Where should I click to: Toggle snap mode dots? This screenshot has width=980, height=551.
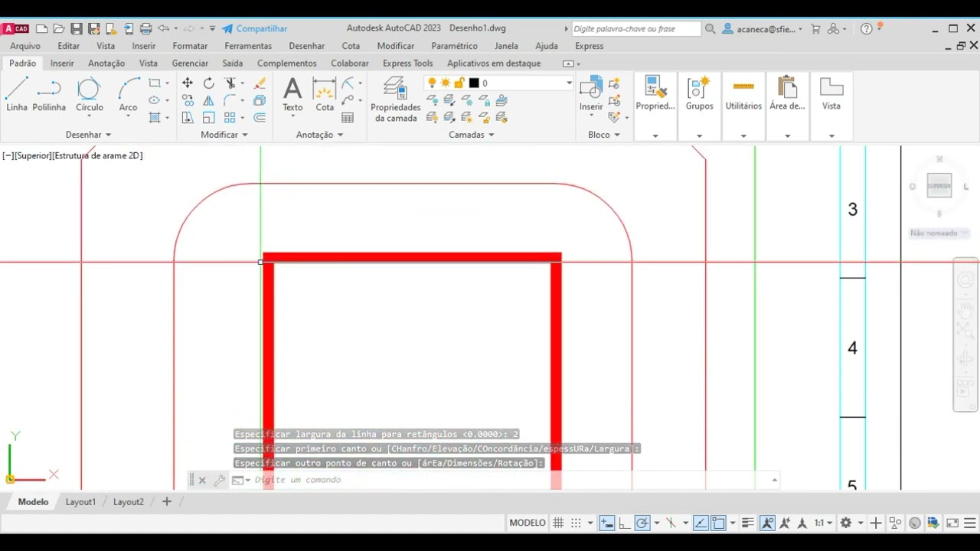576,523
